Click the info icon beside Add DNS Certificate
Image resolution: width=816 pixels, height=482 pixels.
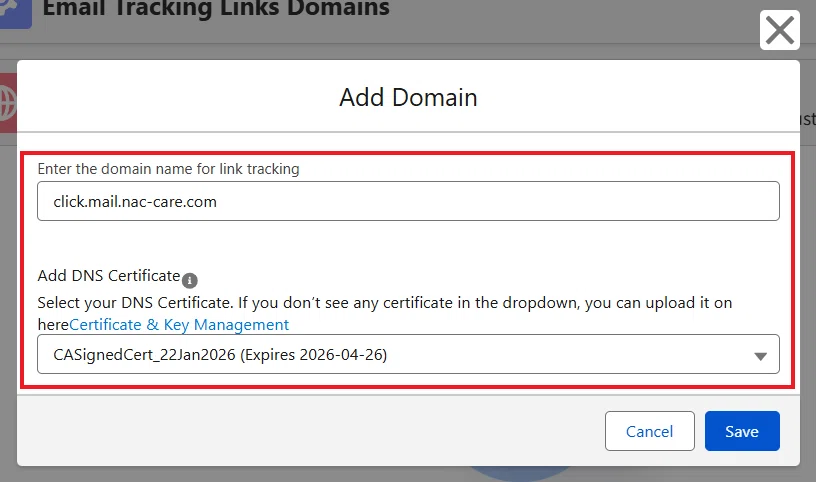click(x=189, y=281)
